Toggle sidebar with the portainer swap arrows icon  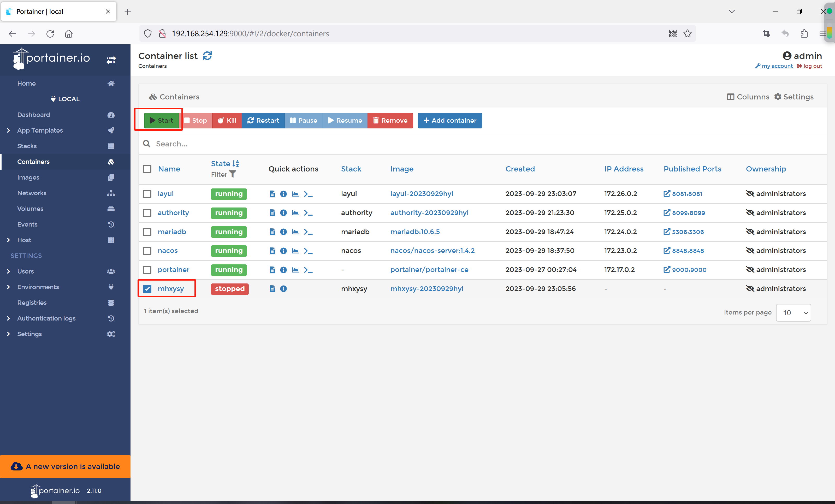[111, 60]
